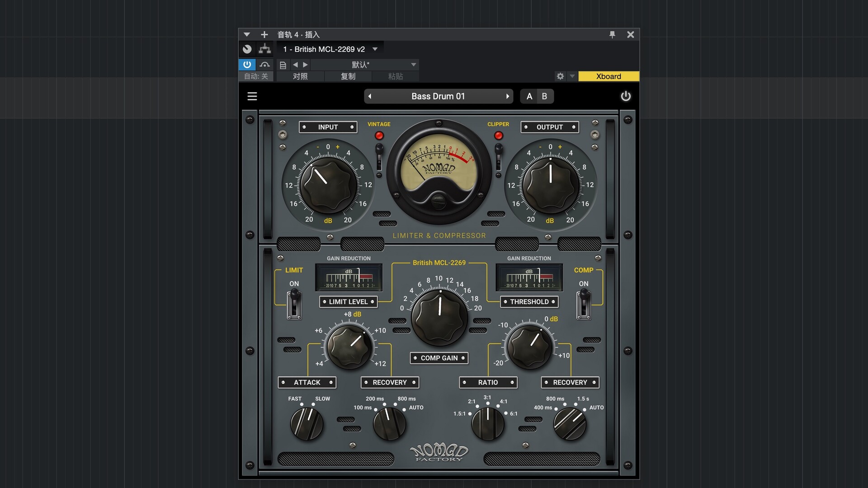Load next host preset arrow
The height and width of the screenshot is (488, 868).
click(x=305, y=65)
